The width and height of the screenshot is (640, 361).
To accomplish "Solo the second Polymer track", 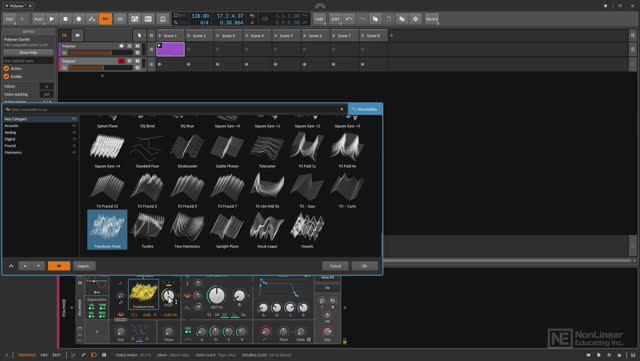I will coord(130,61).
